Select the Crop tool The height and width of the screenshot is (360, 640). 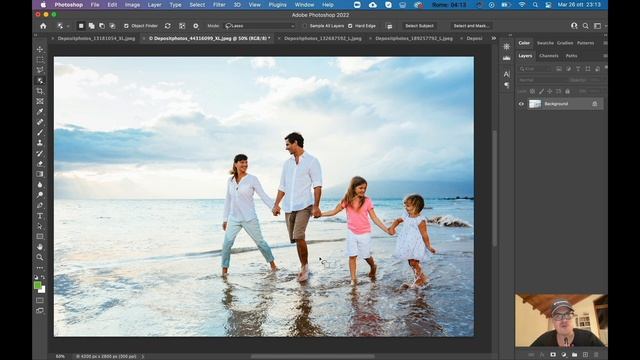[x=40, y=91]
